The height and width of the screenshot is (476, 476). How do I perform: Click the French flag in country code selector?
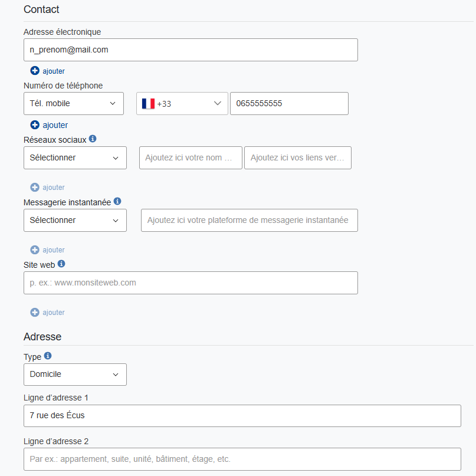pos(148,104)
